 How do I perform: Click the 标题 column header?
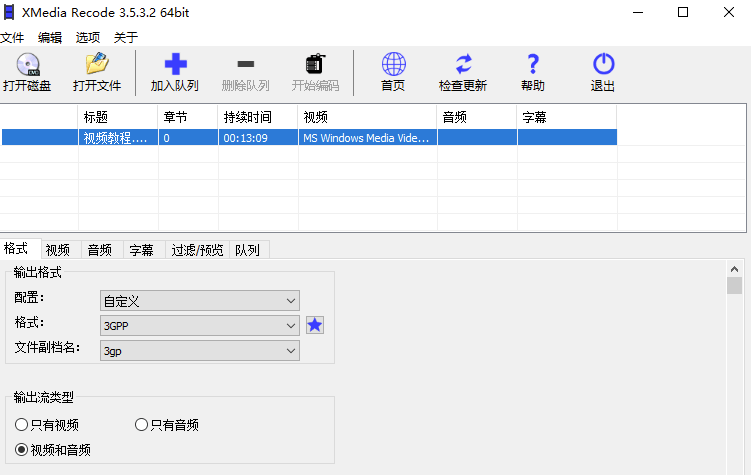point(118,117)
